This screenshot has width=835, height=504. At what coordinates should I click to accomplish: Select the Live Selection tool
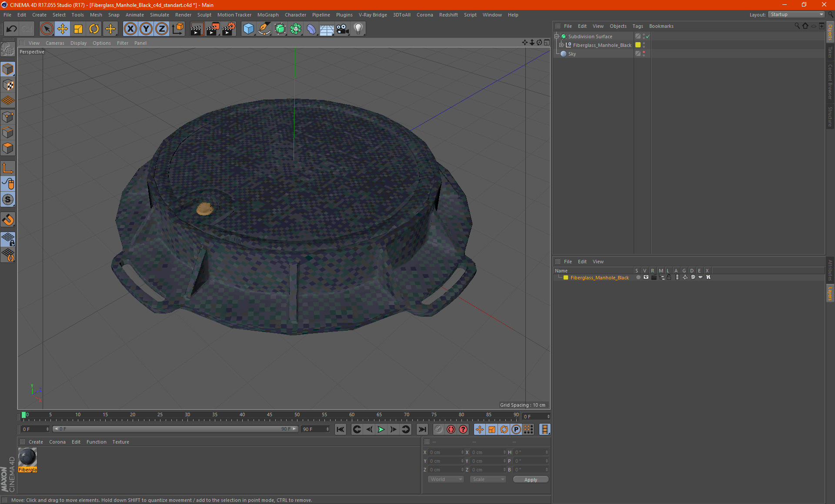(47, 29)
